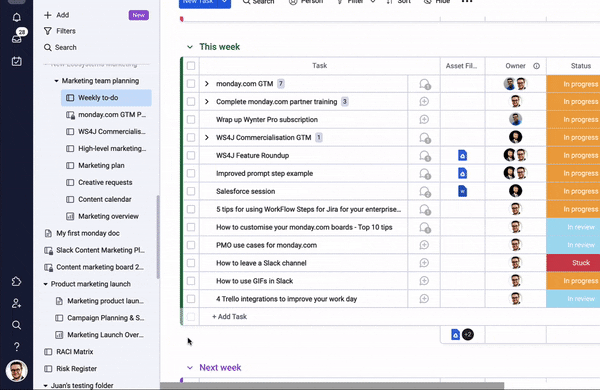Open the Weekly to-do board
Image resolution: width=600 pixels, height=390 pixels.
[106, 98]
